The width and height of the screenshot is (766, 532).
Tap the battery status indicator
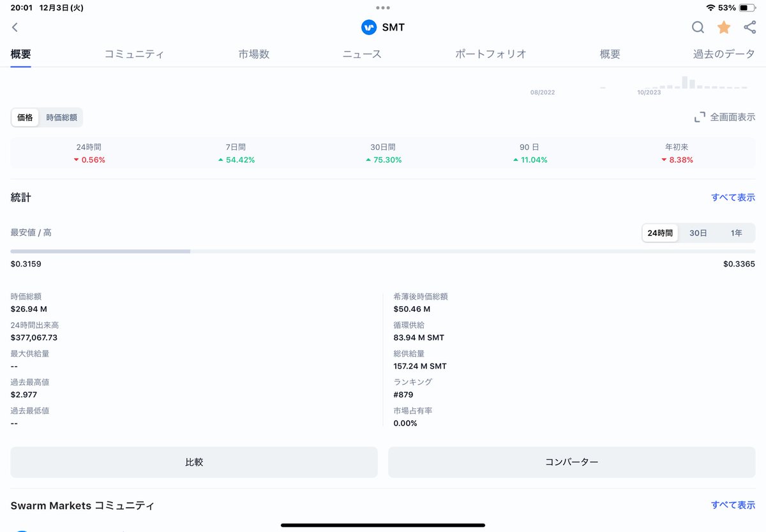click(747, 8)
